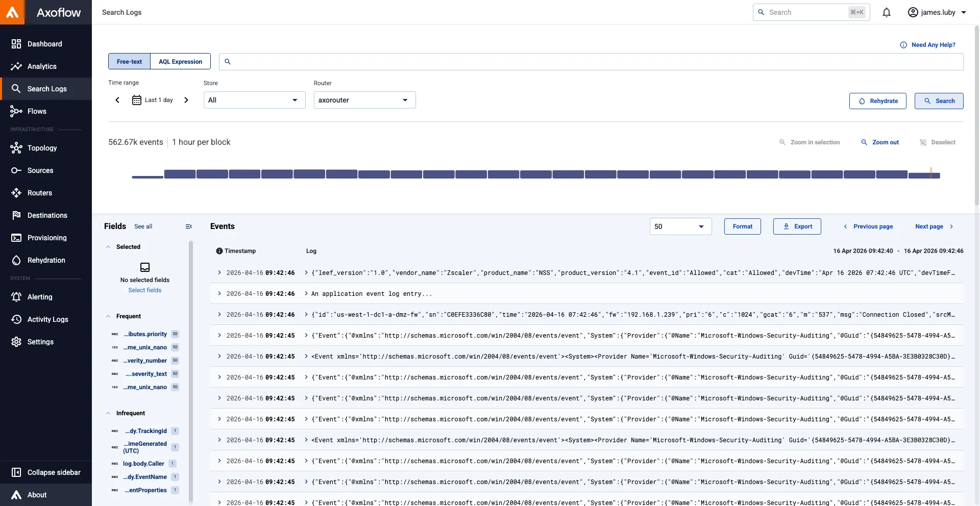980x506 pixels.
Task: Expand the 'An application event log entry' row
Action: [x=219, y=294]
